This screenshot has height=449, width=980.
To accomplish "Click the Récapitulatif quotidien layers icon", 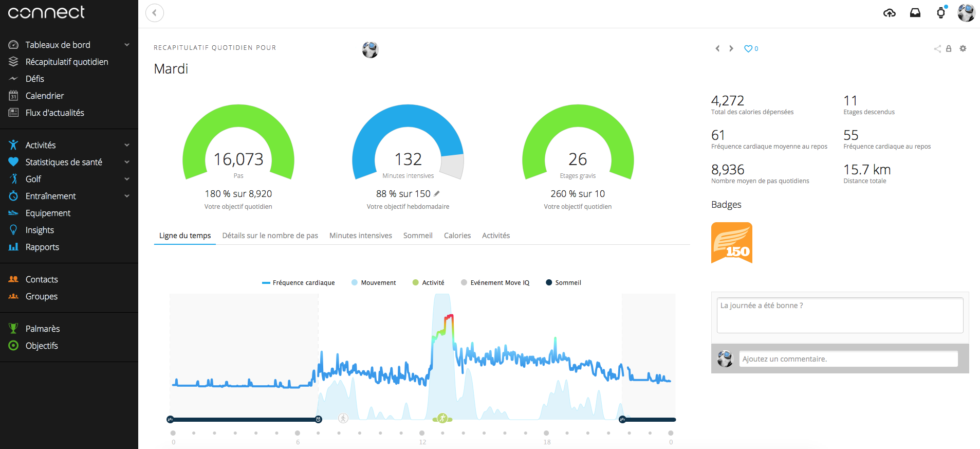I will click(x=13, y=62).
